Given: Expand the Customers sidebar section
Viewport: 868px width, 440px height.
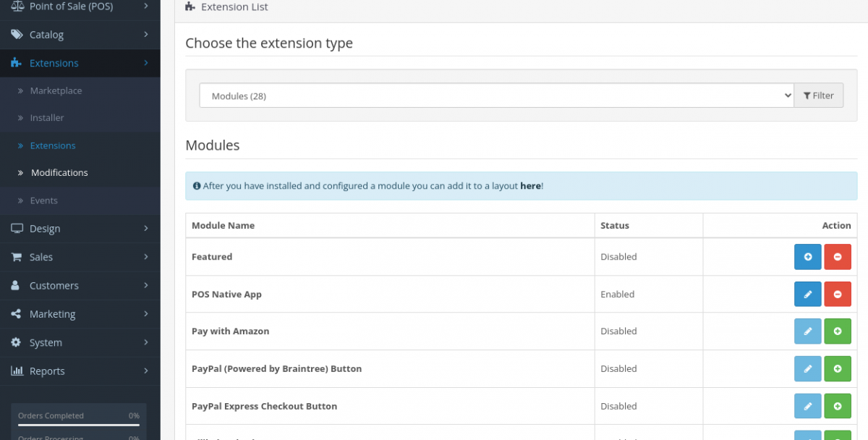Looking at the screenshot, I should click(80, 286).
